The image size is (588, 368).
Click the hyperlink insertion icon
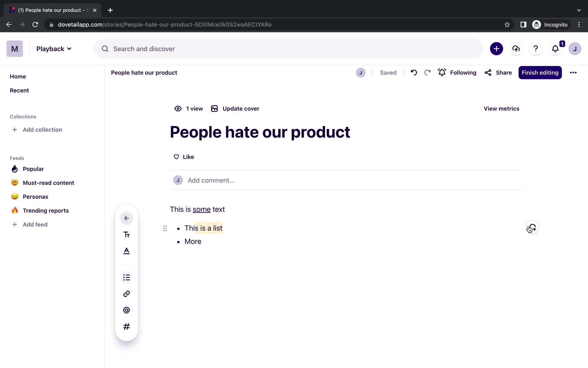126,293
